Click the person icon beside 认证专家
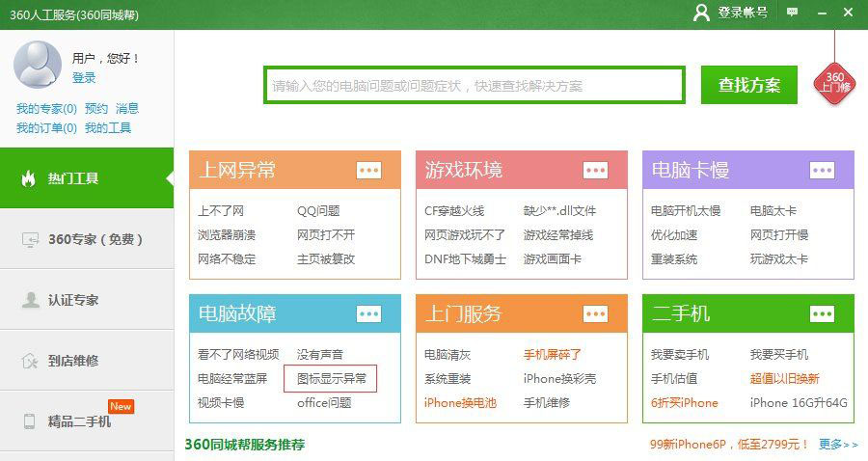The width and height of the screenshot is (868, 461). pyautogui.click(x=30, y=299)
